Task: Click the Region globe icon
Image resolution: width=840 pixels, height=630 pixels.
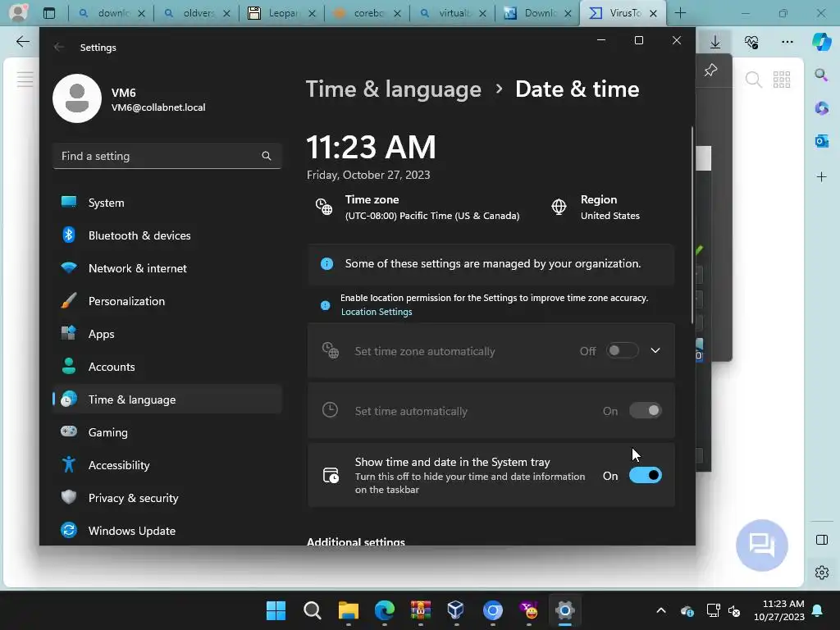Action: click(x=559, y=207)
